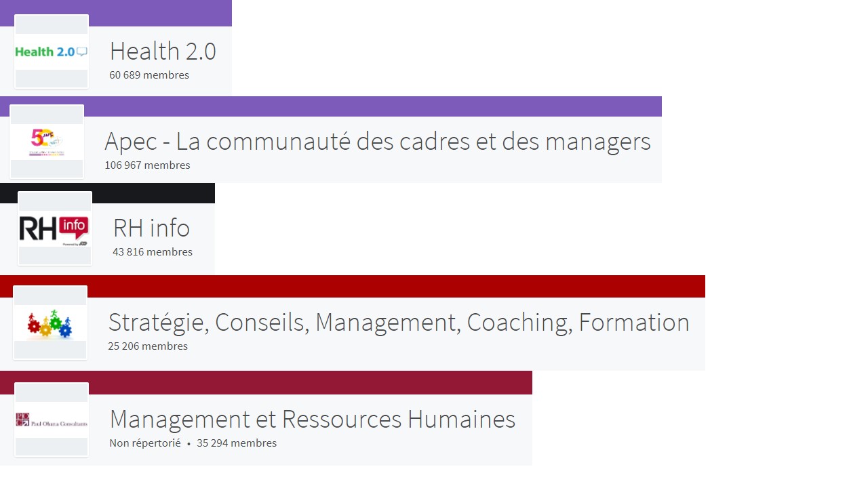Open Stratégie, Conseils, Management, Coaching, Formation group
This screenshot has width=868, height=488.
(399, 322)
